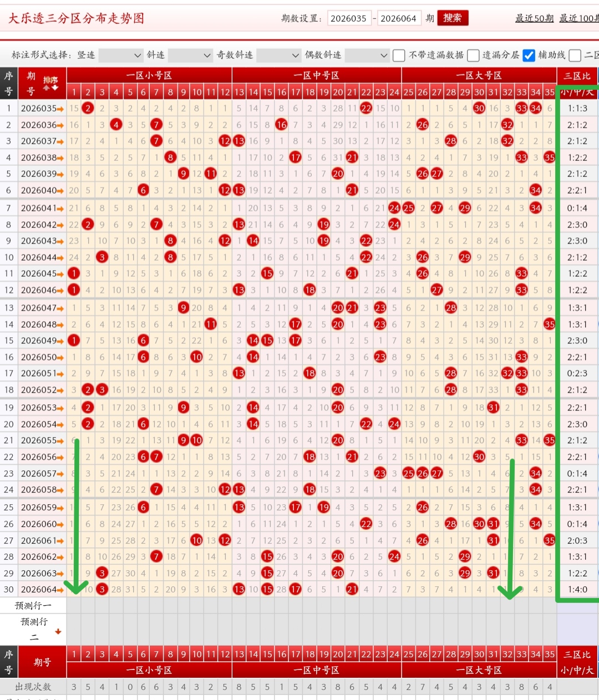Open the 奇数斜连 dropdown
Image resolution: width=599 pixels, height=700 pixels.
click(280, 55)
